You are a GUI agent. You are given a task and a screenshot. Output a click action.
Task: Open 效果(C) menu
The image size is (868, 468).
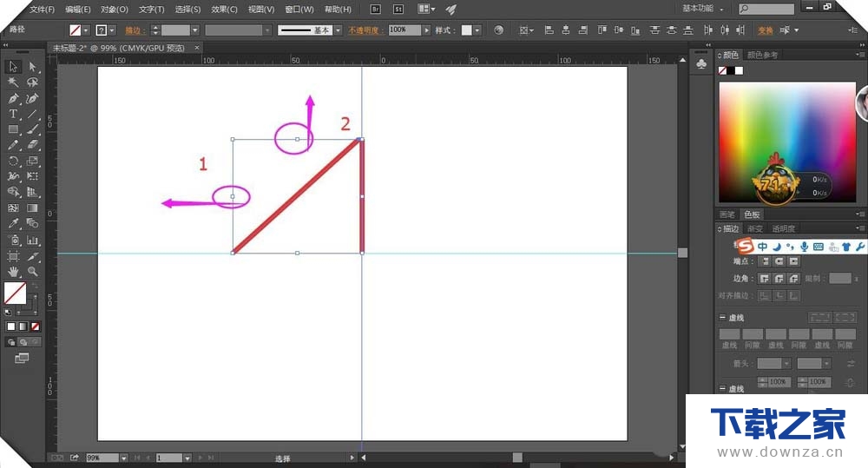pos(224,10)
